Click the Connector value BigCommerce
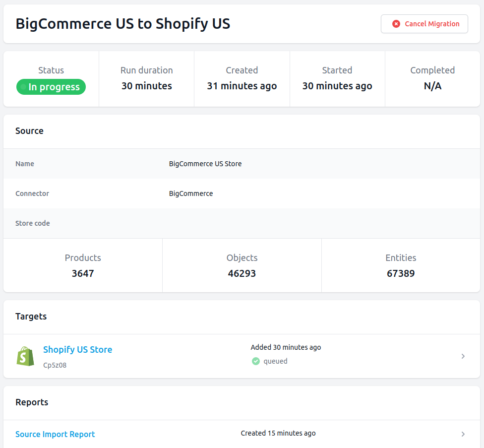Screen dimensions: 484x448 pos(191,193)
